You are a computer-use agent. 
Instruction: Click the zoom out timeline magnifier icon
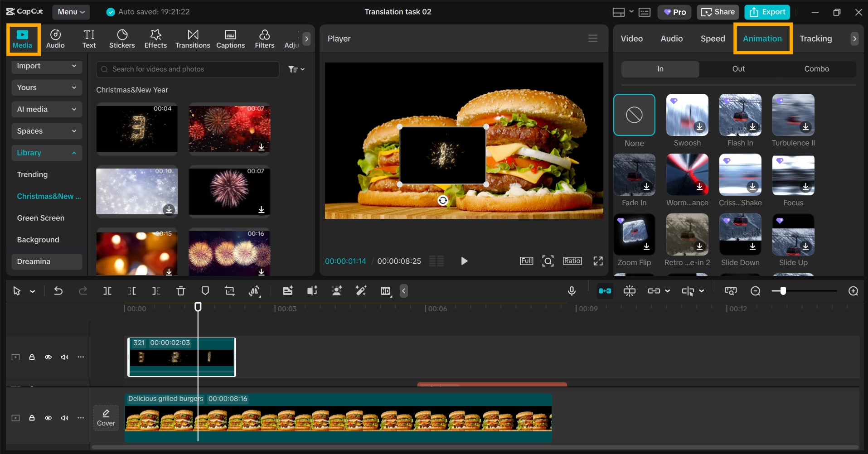pyautogui.click(x=755, y=291)
